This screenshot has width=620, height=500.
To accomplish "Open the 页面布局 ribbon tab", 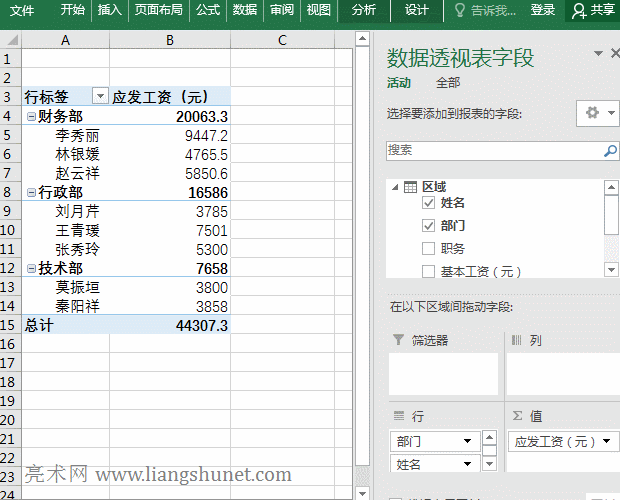I will pyautogui.click(x=159, y=9).
